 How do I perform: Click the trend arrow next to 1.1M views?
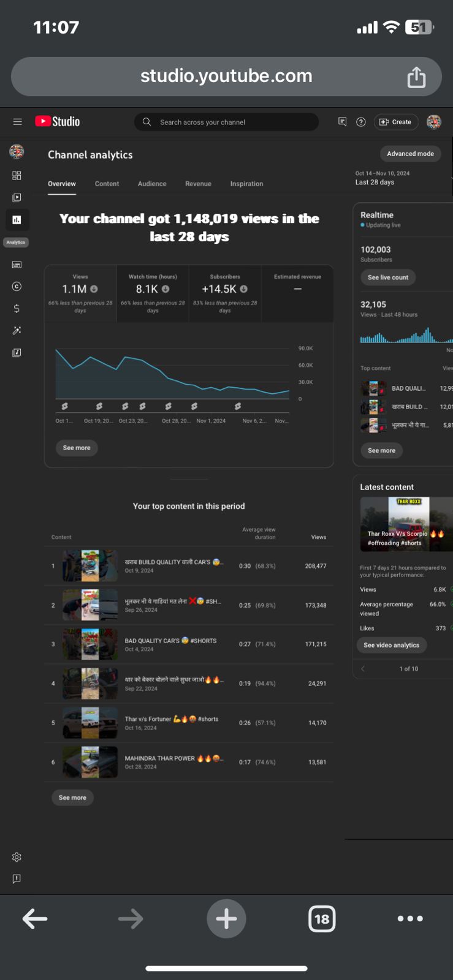94,288
